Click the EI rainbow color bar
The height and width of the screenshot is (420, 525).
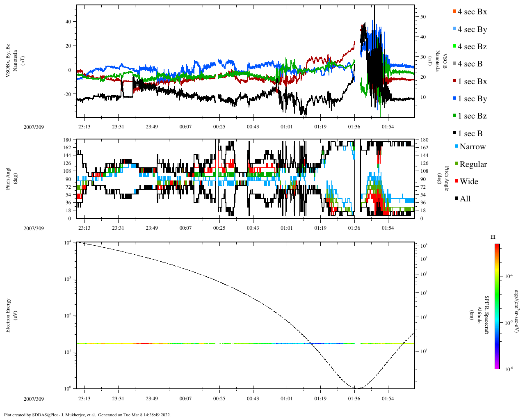click(497, 306)
